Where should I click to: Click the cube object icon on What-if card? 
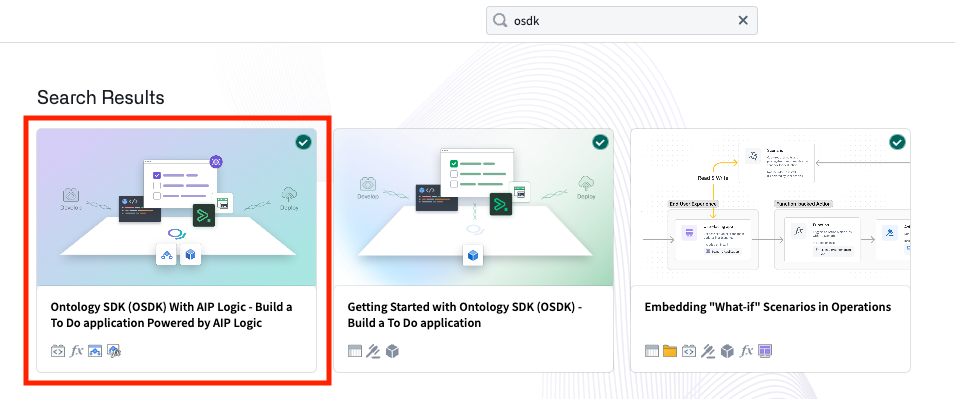point(727,351)
